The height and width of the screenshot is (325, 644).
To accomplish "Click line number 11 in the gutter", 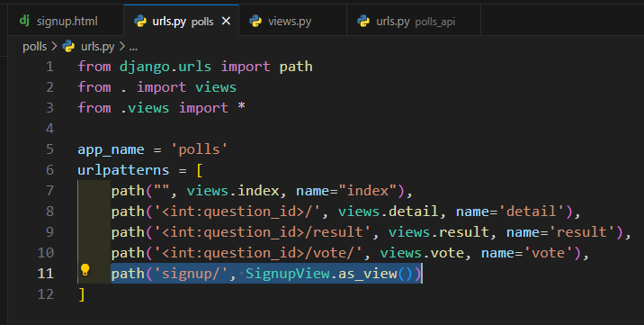I will click(x=46, y=274).
